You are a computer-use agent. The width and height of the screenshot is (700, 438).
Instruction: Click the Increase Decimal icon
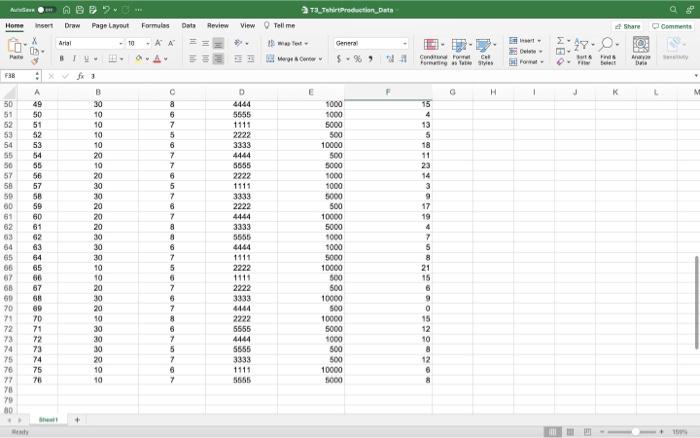390,58
